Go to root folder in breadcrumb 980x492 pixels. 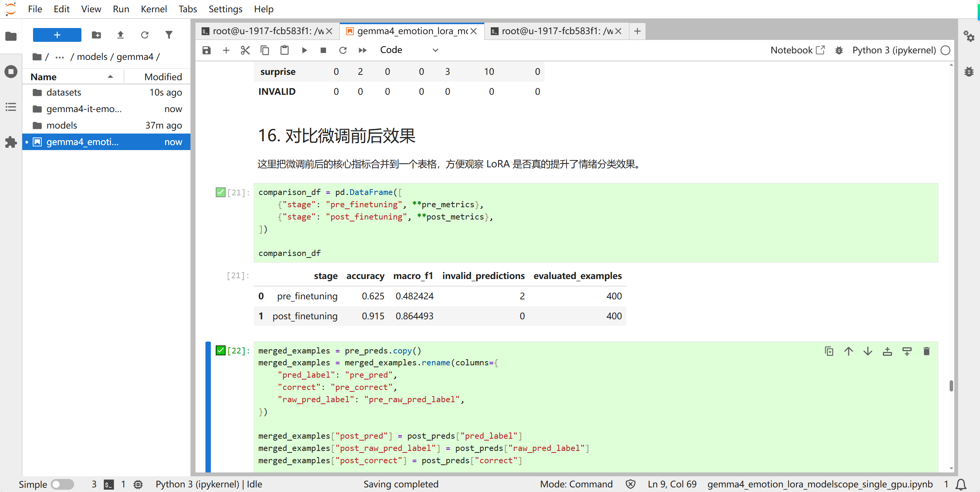(x=37, y=57)
